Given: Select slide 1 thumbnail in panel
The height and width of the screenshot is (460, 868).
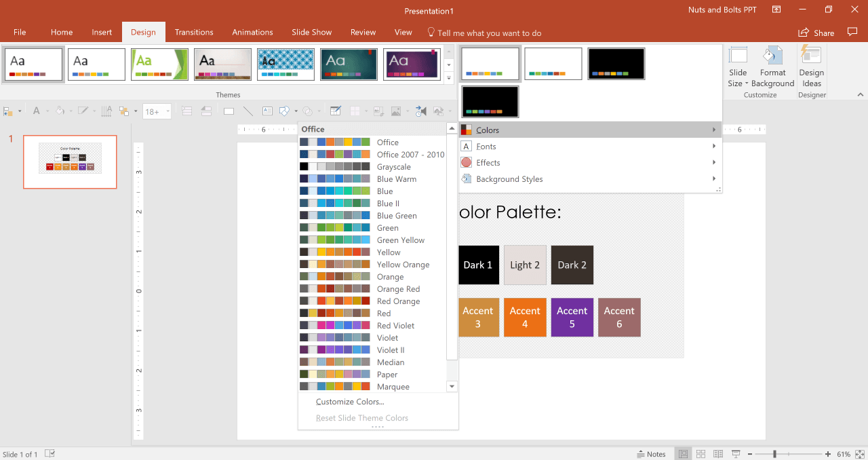Looking at the screenshot, I should click(70, 161).
